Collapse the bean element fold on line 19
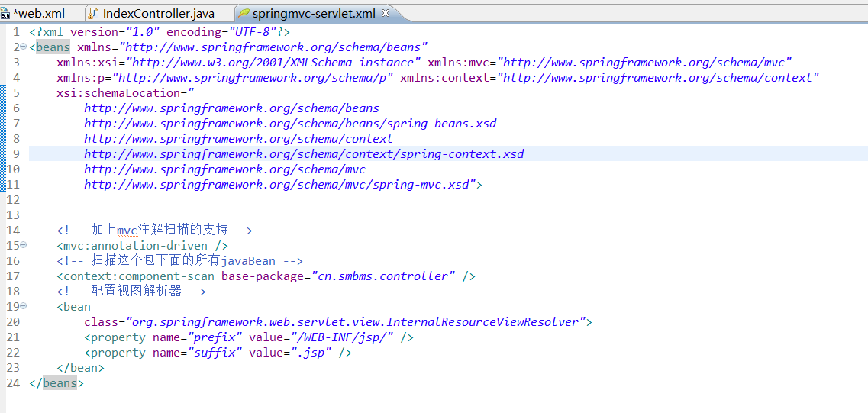This screenshot has width=868, height=413. click(24, 306)
